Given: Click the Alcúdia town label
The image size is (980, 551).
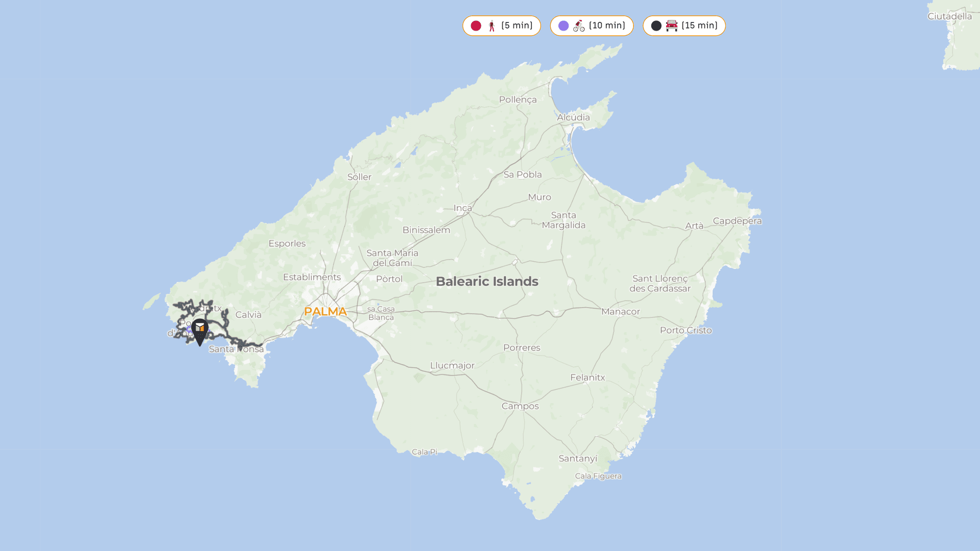Looking at the screenshot, I should pos(573,117).
